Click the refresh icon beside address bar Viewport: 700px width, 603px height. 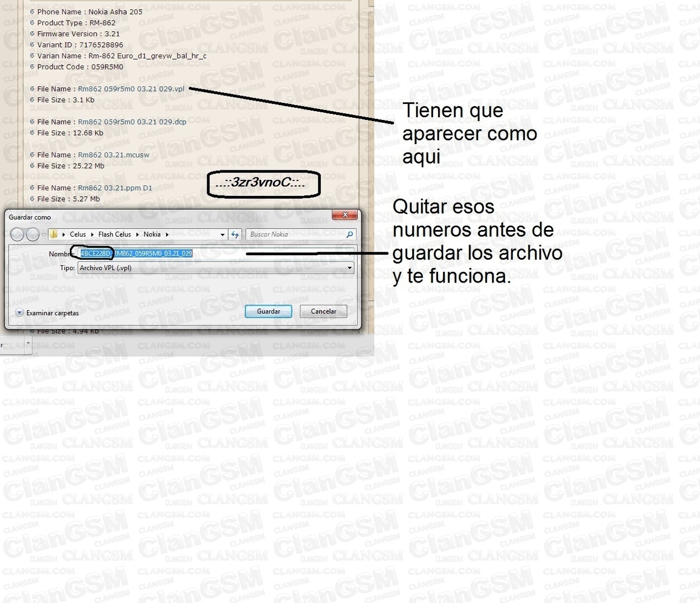235,234
